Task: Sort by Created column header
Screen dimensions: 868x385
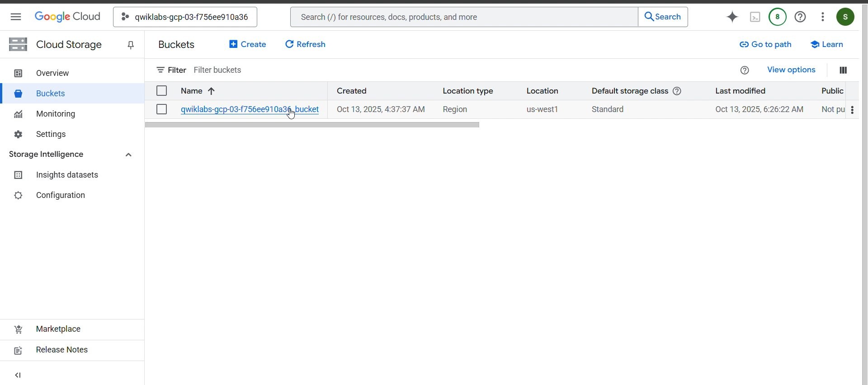Action: 352,91
